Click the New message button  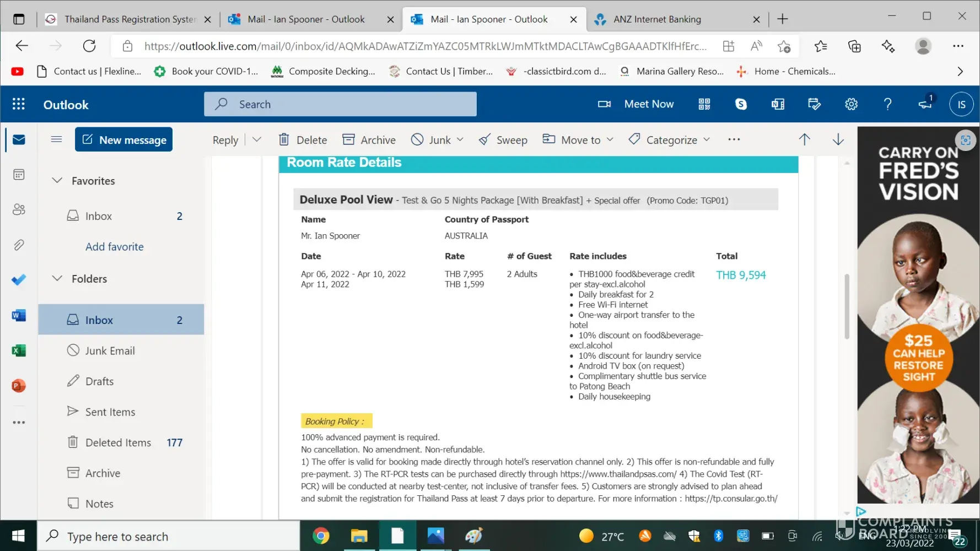[124, 140]
